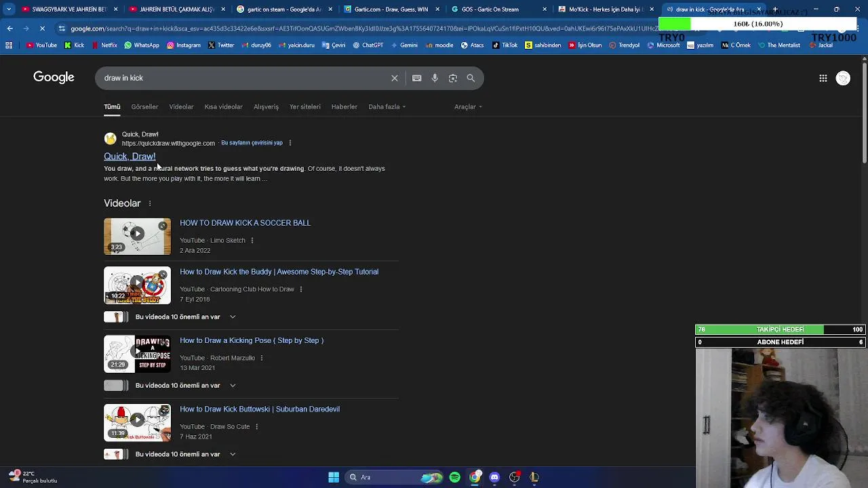Switch to the Yer siteleri tab
Viewport: 868px width, 488px height.
304,107
